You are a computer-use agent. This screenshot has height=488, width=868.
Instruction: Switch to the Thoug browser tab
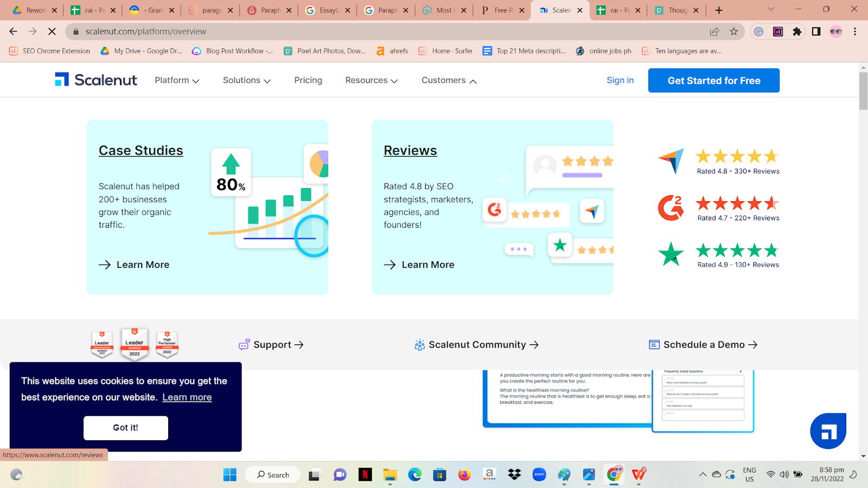[677, 10]
